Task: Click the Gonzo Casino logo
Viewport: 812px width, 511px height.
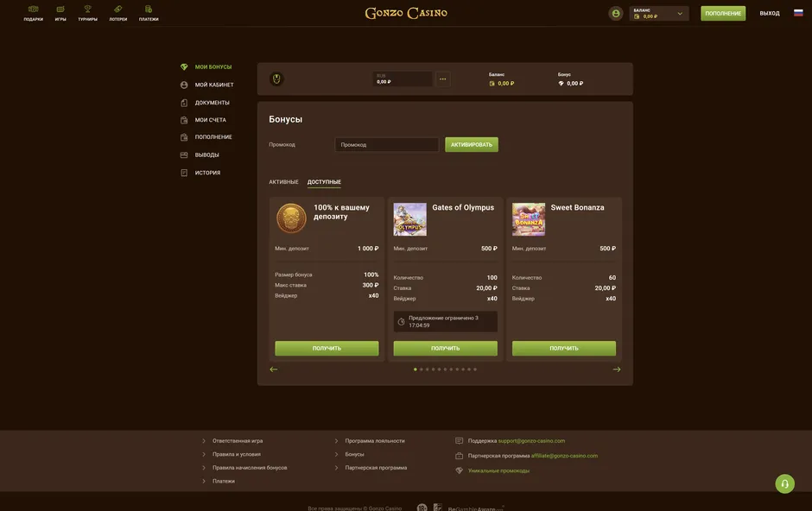Action: (406, 13)
